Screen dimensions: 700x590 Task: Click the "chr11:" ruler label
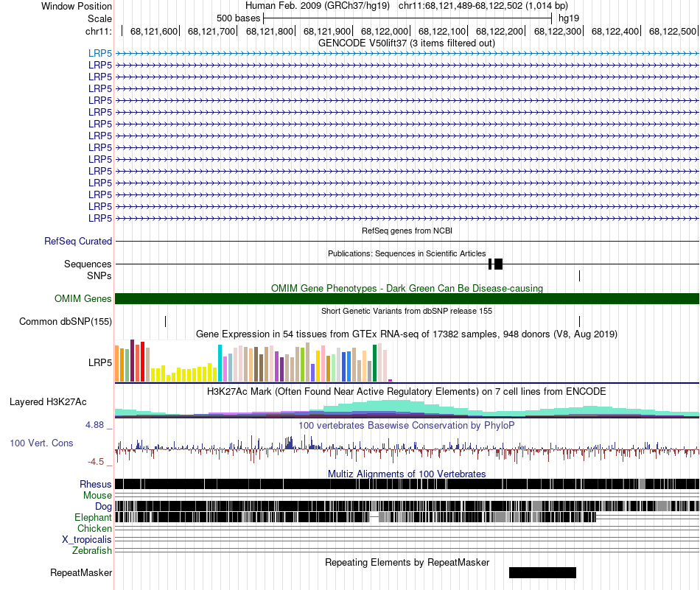[98, 31]
